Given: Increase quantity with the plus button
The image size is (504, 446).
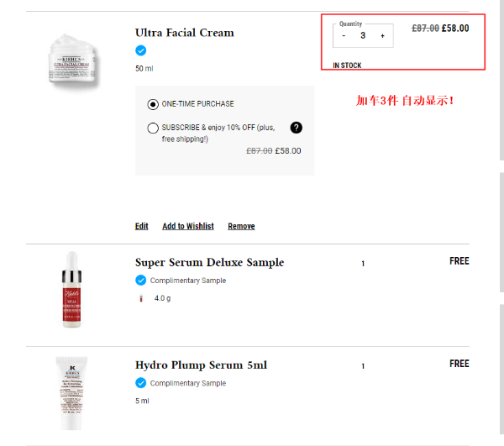Looking at the screenshot, I should point(382,36).
